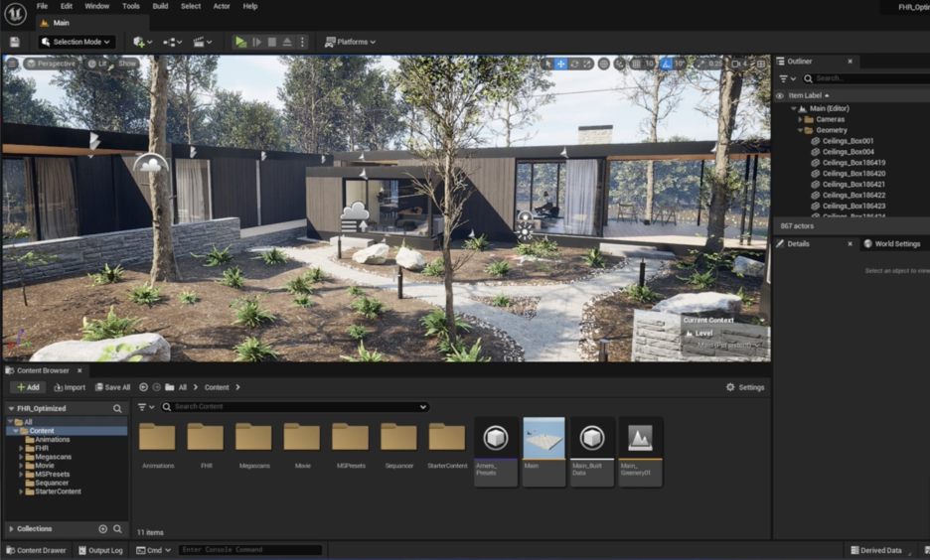
Task: Open the viewport options hamburger menu
Action: (x=12, y=64)
